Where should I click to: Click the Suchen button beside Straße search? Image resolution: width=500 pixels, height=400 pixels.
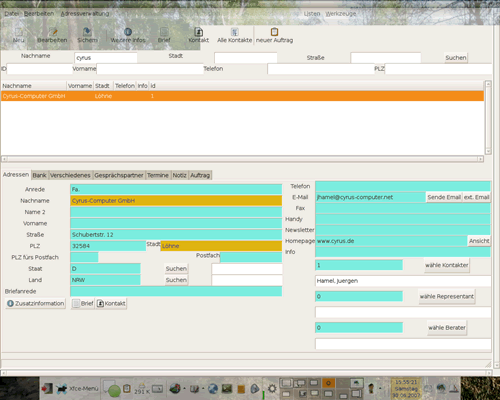pos(456,58)
